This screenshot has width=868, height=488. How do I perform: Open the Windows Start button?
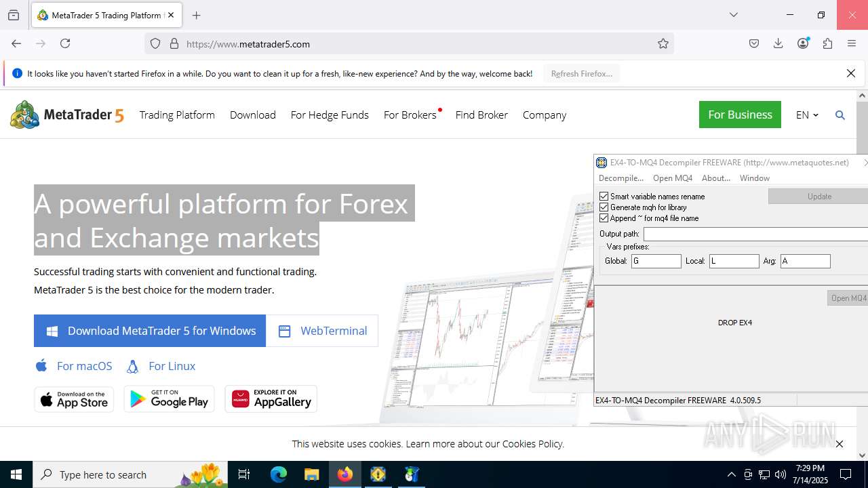click(x=16, y=474)
